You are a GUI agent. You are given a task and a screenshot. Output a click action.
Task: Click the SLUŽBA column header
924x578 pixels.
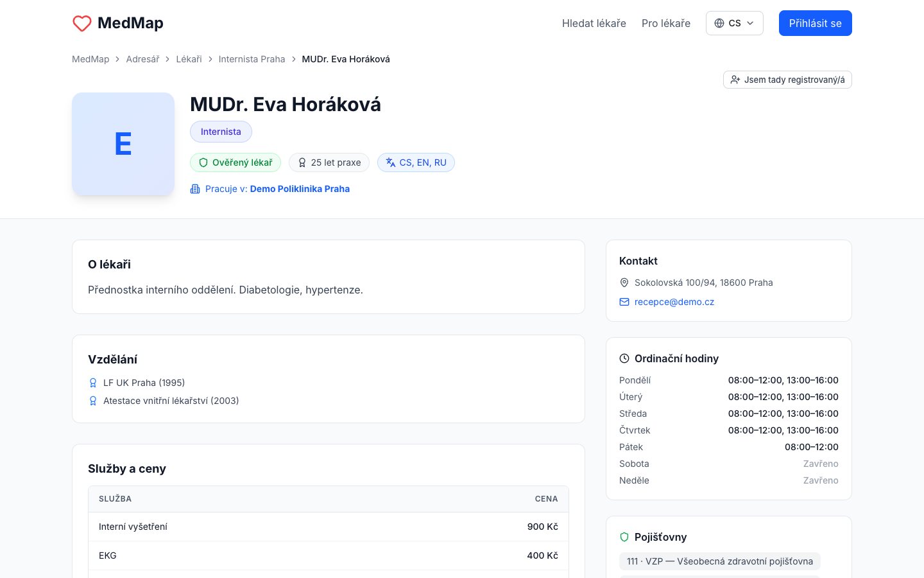pyautogui.click(x=116, y=499)
